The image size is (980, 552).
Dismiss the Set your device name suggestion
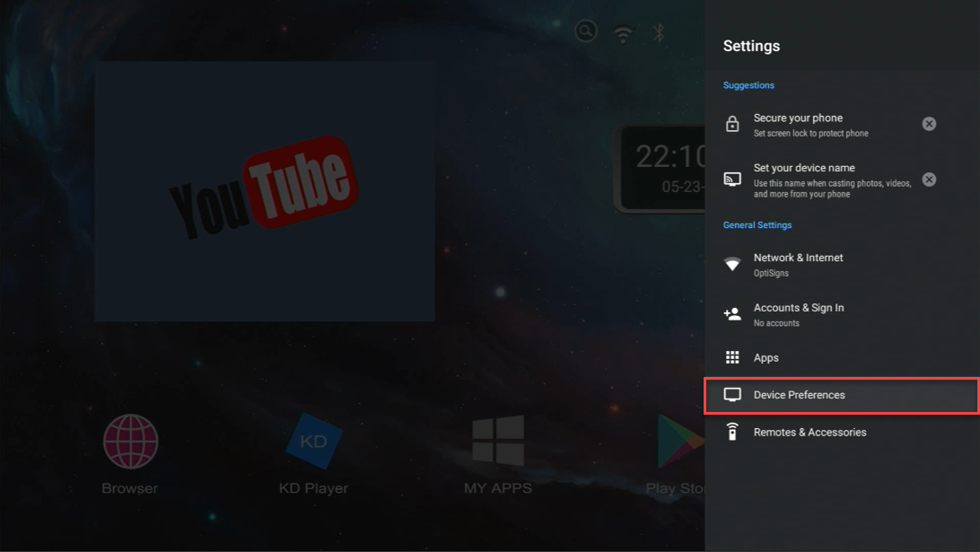point(929,180)
